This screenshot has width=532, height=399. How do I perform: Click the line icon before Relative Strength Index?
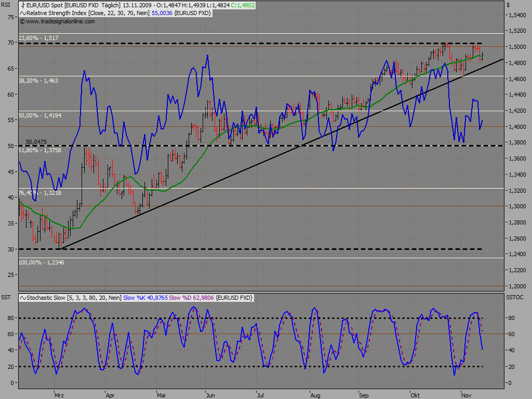tap(23, 13)
